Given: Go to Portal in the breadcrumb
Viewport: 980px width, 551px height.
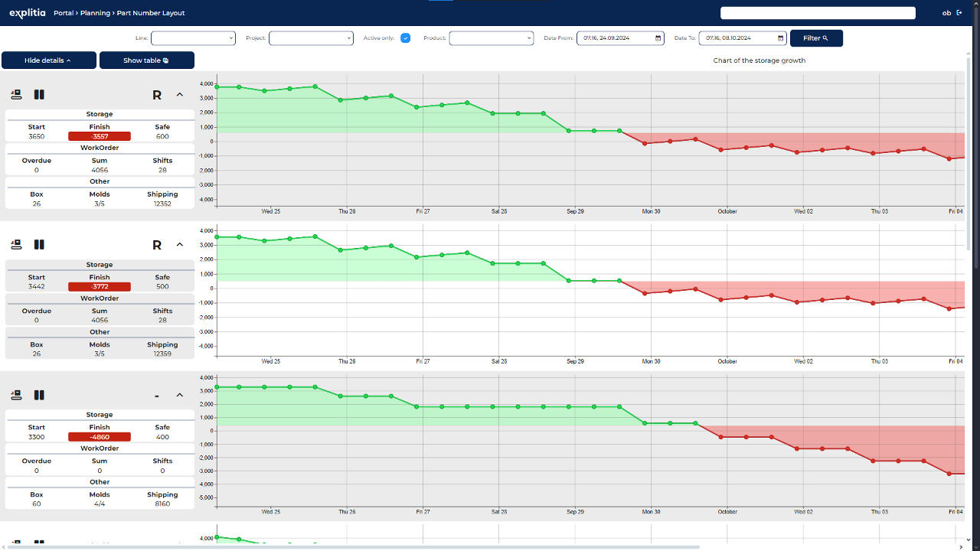Looking at the screenshot, I should tap(64, 13).
